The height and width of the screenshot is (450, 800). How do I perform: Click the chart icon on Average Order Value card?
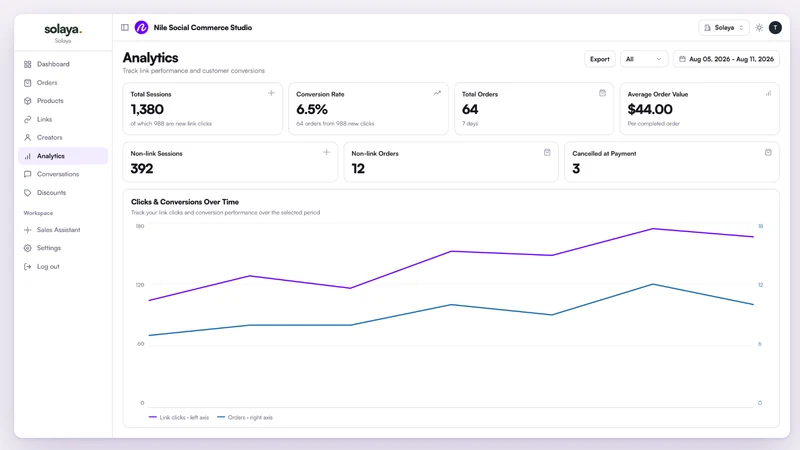[x=768, y=93]
